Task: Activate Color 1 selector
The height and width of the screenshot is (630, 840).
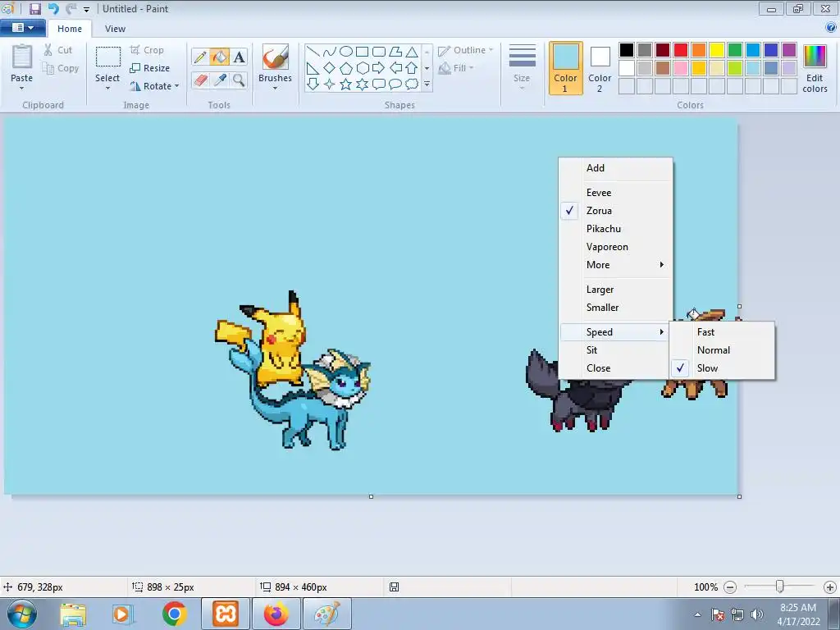Action: point(566,68)
